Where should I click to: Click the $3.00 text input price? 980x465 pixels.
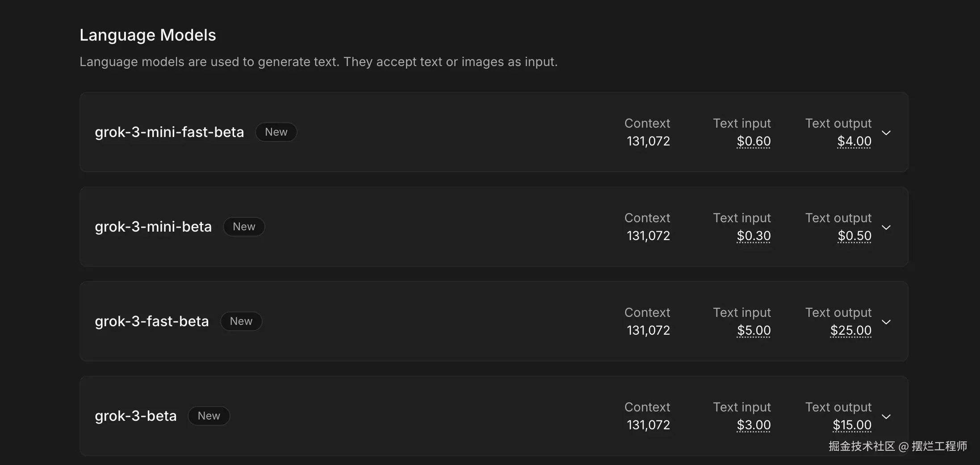click(x=754, y=425)
